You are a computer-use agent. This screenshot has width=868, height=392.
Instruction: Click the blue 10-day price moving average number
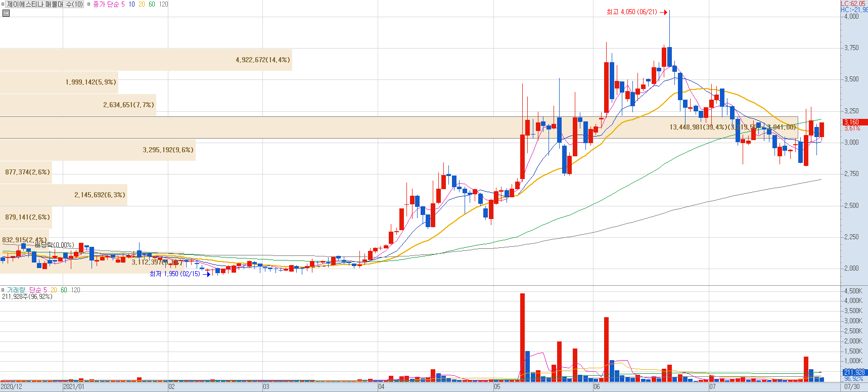131,4
